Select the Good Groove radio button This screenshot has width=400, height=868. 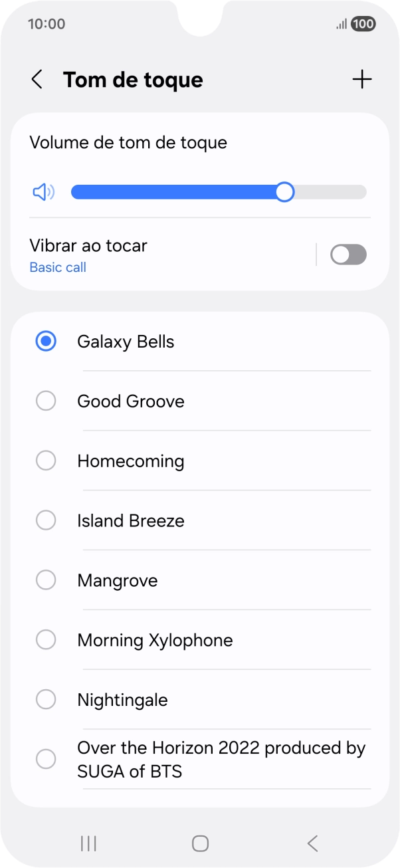[46, 401]
